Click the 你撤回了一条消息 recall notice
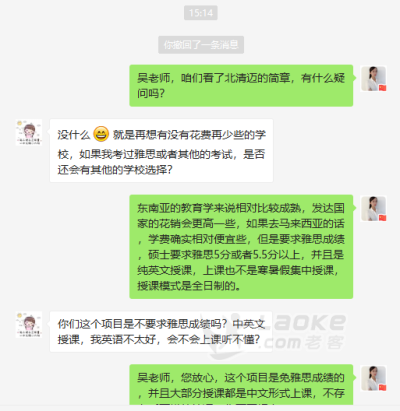 [x=201, y=45]
